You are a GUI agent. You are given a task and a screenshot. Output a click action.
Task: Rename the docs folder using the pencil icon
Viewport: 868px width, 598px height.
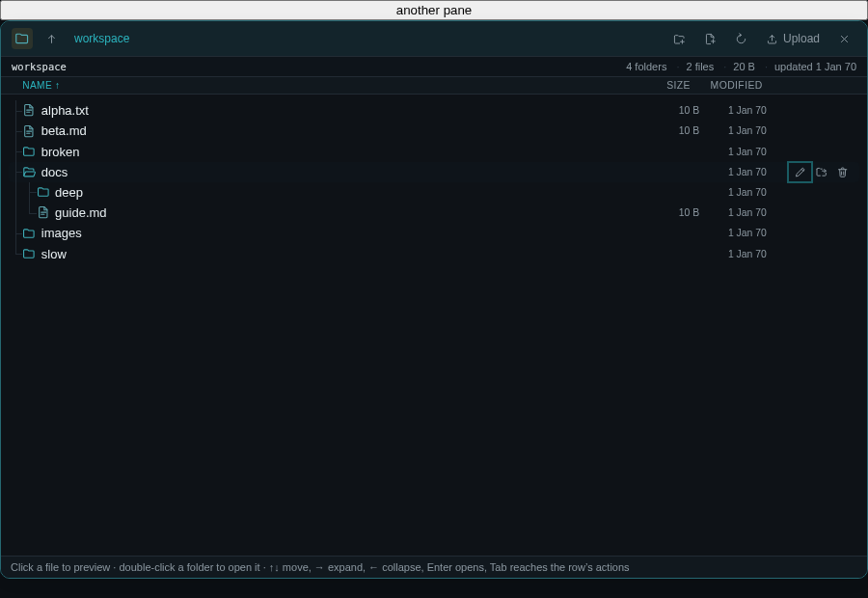pyautogui.click(x=800, y=173)
